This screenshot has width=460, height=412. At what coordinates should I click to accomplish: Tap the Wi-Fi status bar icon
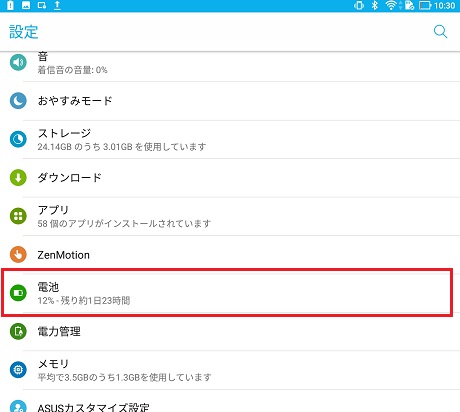pos(391,5)
